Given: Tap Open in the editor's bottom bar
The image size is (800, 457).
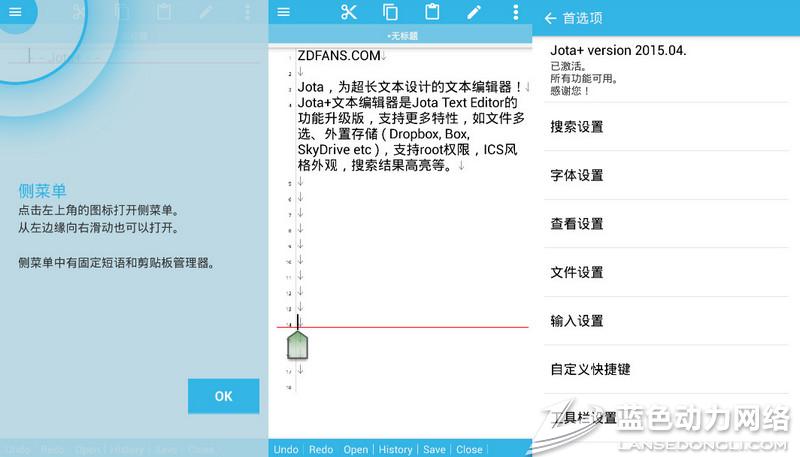Looking at the screenshot, I should (x=356, y=449).
